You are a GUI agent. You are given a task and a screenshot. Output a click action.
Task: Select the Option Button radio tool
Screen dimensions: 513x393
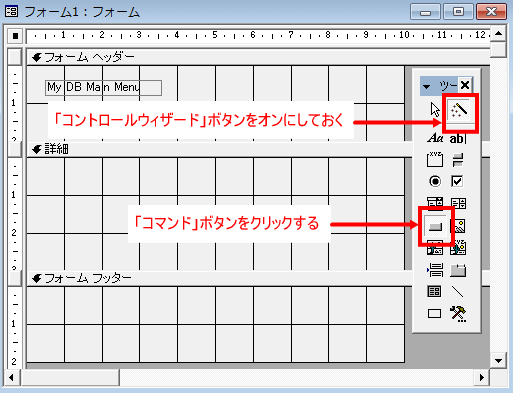click(435, 181)
